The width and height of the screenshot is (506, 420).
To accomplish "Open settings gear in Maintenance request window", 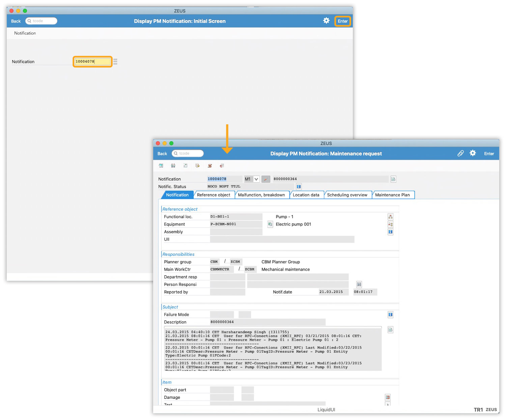I will 473,153.
